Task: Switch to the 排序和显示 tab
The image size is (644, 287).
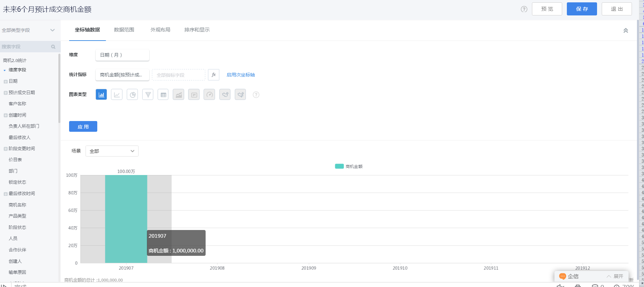Action: click(x=197, y=30)
